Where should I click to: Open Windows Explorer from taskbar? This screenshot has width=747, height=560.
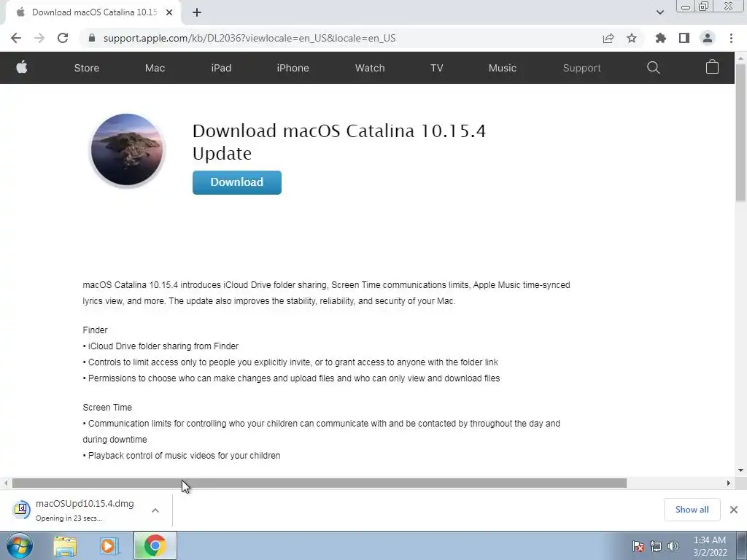pyautogui.click(x=65, y=546)
